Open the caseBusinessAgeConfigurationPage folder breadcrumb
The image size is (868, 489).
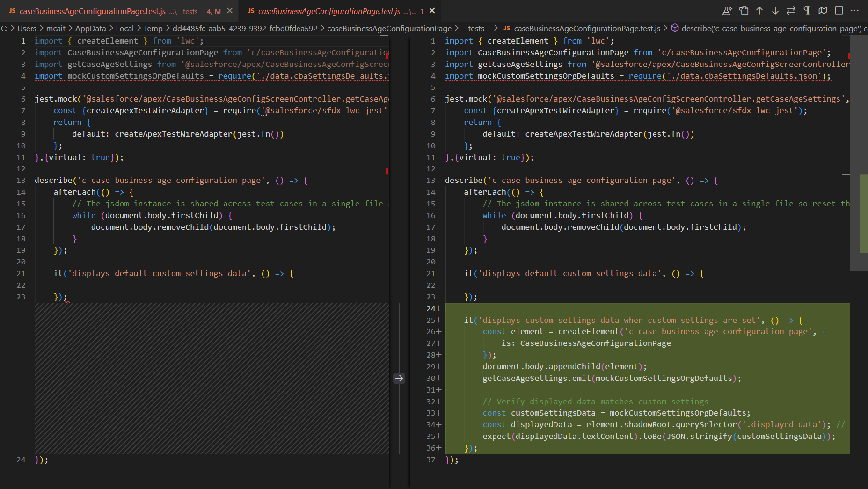[389, 29]
